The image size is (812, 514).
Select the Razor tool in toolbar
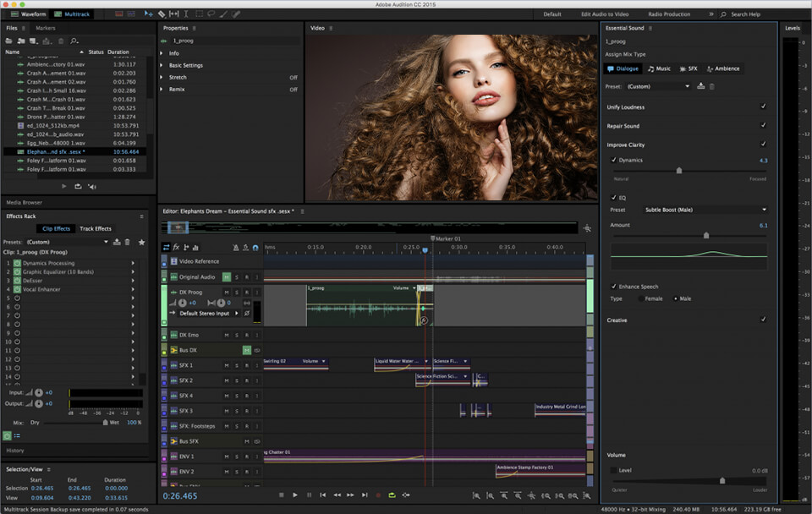pos(162,14)
